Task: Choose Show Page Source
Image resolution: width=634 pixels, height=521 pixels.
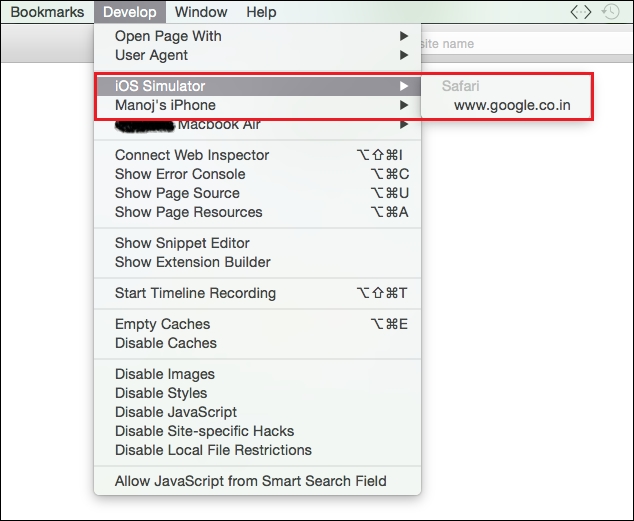Action: click(257, 193)
